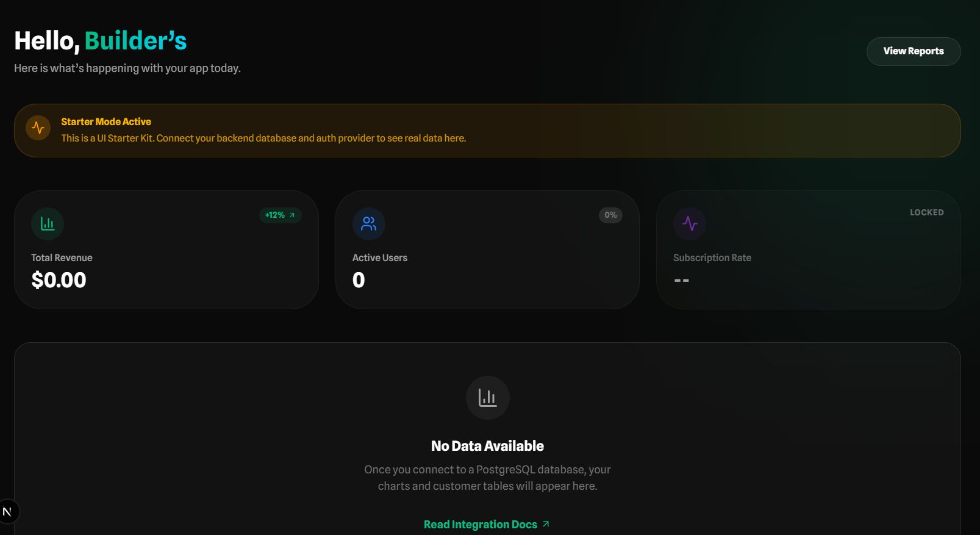Click the No Data Available chart icon
980x535 pixels.
(487, 398)
